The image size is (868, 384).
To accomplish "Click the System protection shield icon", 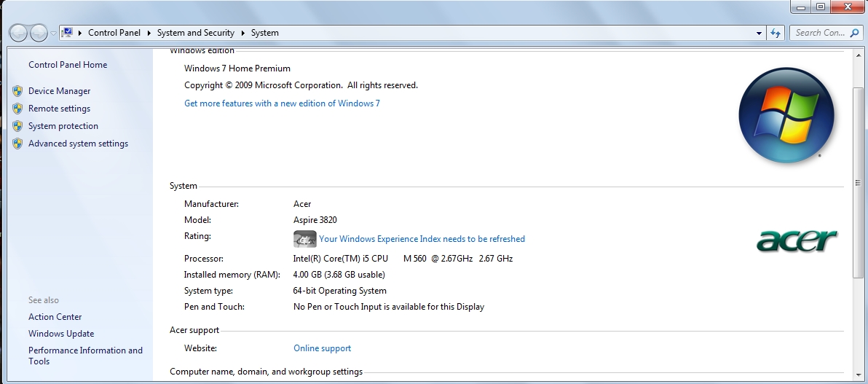I will click(x=17, y=126).
